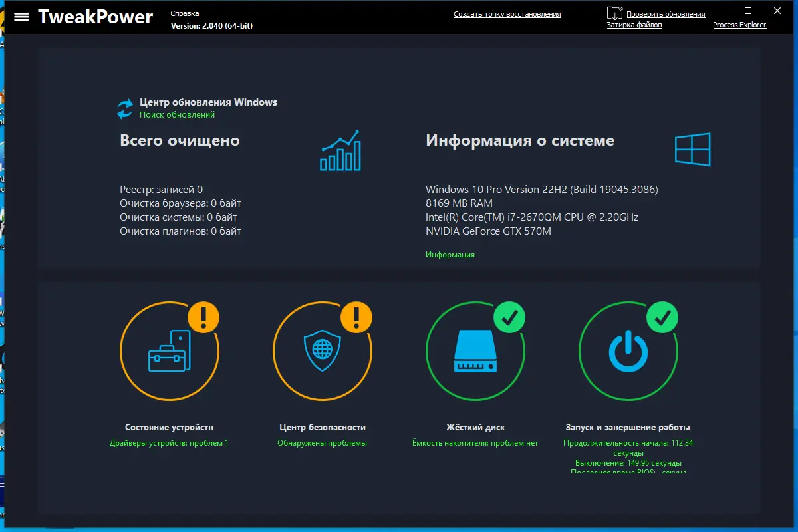Click the Реестр: записей 0 line
Screen dimensions: 798x532
(x=161, y=190)
